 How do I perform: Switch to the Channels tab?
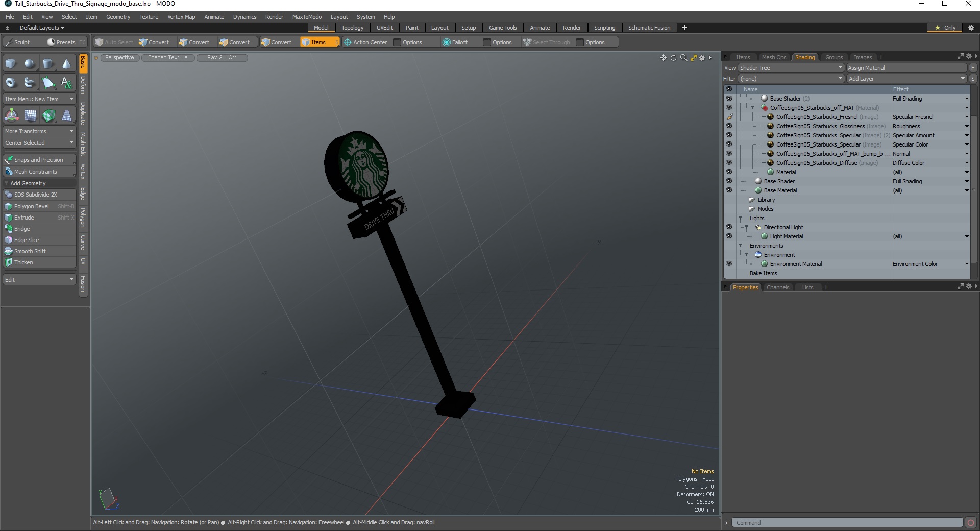click(x=778, y=287)
